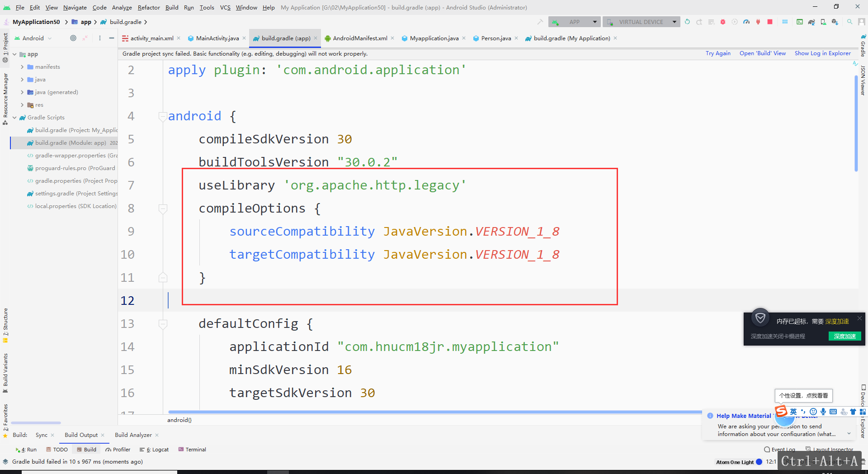
Task: Switch to the Person.java tab
Action: [x=496, y=38]
